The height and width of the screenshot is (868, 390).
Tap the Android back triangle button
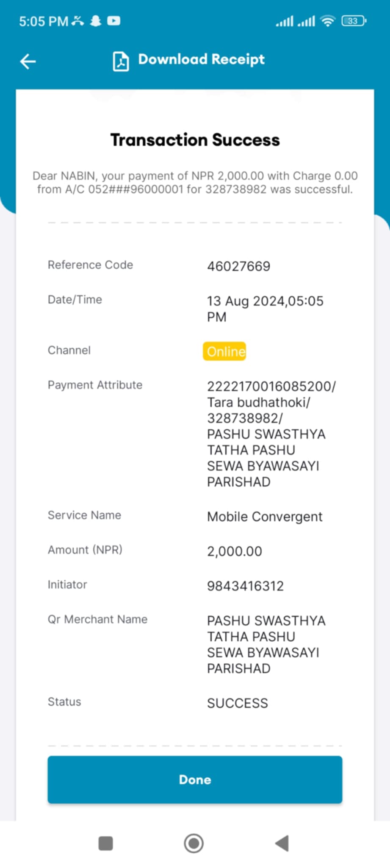(282, 843)
